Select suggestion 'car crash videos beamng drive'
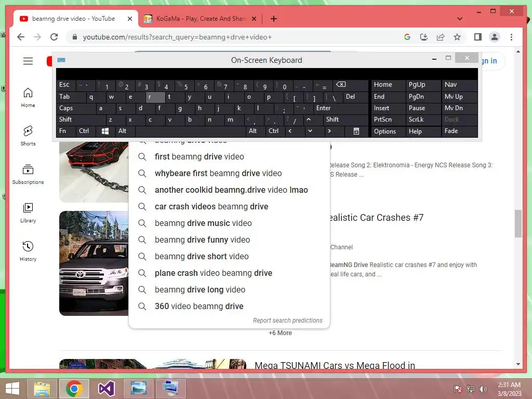This screenshot has width=532, height=399. click(229, 207)
